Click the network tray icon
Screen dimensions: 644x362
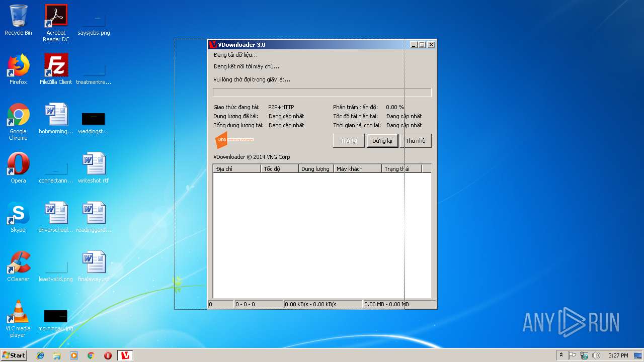tap(584, 355)
